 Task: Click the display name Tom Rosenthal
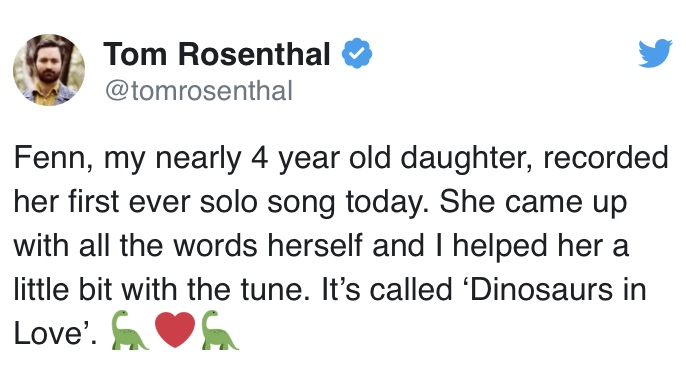coord(217,54)
